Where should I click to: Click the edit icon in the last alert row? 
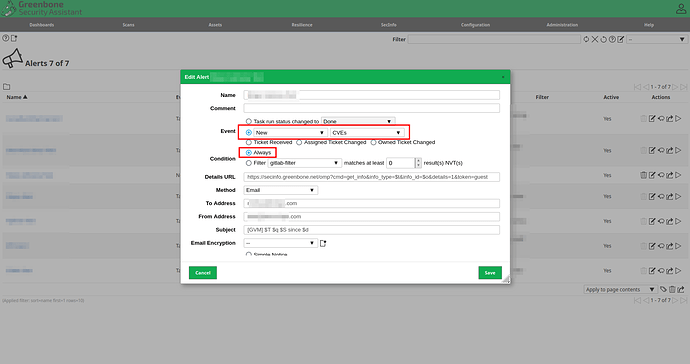[652, 271]
